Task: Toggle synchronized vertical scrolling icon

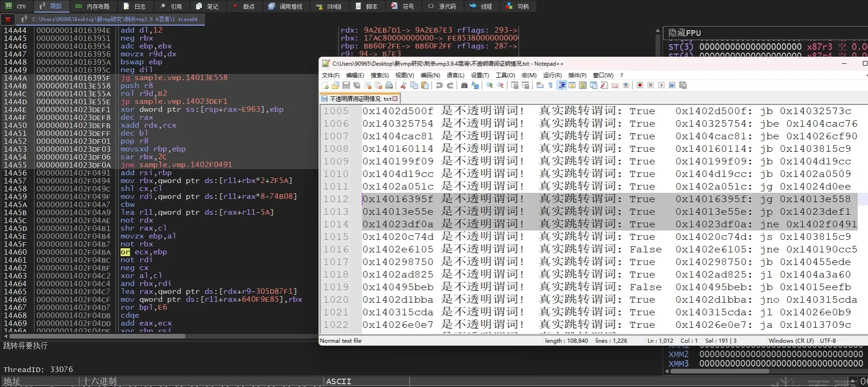Action: (515, 85)
